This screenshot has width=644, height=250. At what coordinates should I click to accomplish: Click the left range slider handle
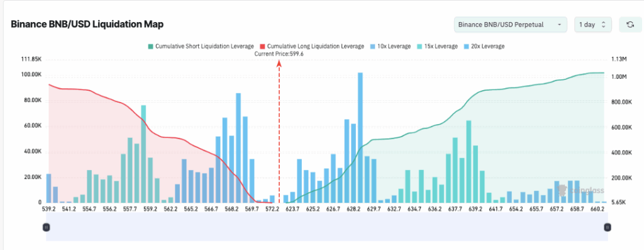tap(47, 227)
